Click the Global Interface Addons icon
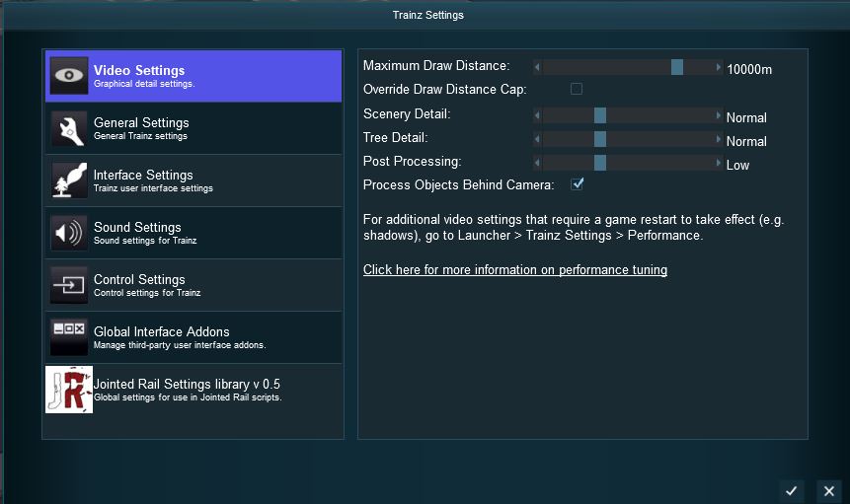Screen dimensions: 850x504 point(69,337)
